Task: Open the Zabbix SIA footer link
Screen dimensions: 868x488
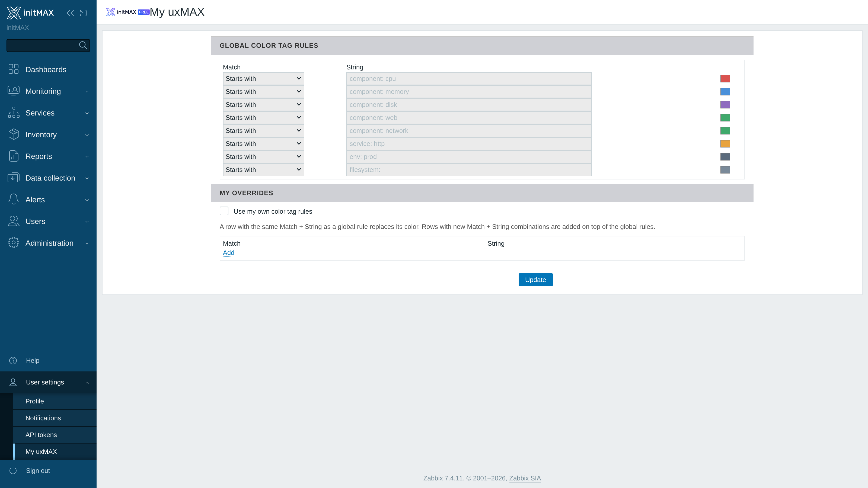Action: click(525, 478)
